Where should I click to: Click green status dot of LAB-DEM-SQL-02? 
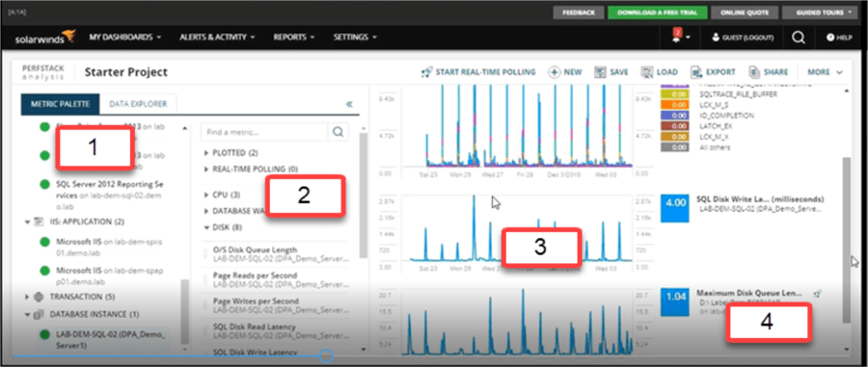pyautogui.click(x=44, y=334)
